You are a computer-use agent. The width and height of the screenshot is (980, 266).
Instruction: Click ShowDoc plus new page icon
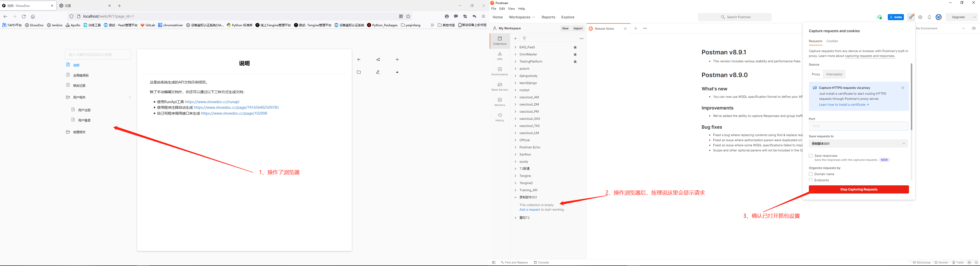click(x=397, y=60)
